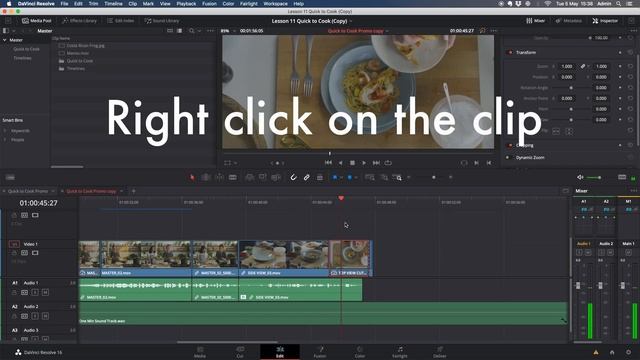The width and height of the screenshot is (640, 360).
Task: Open the Fairlight menu in menu bar
Action: [x=249, y=4]
